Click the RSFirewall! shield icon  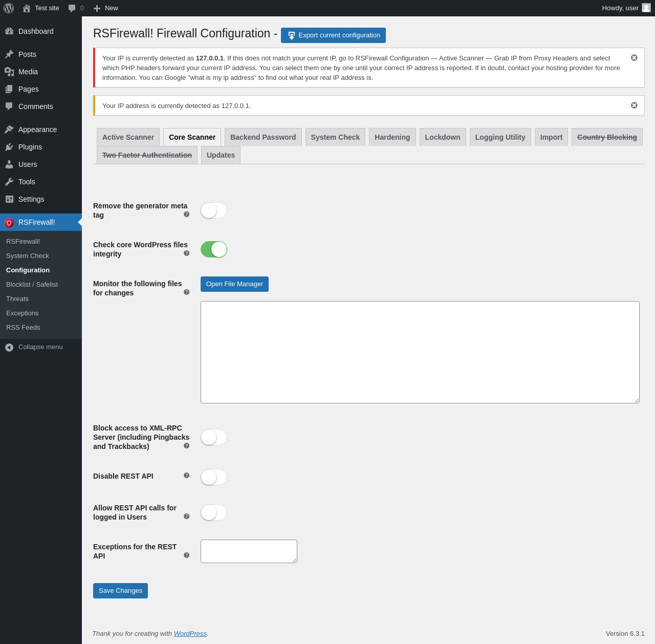pos(9,223)
